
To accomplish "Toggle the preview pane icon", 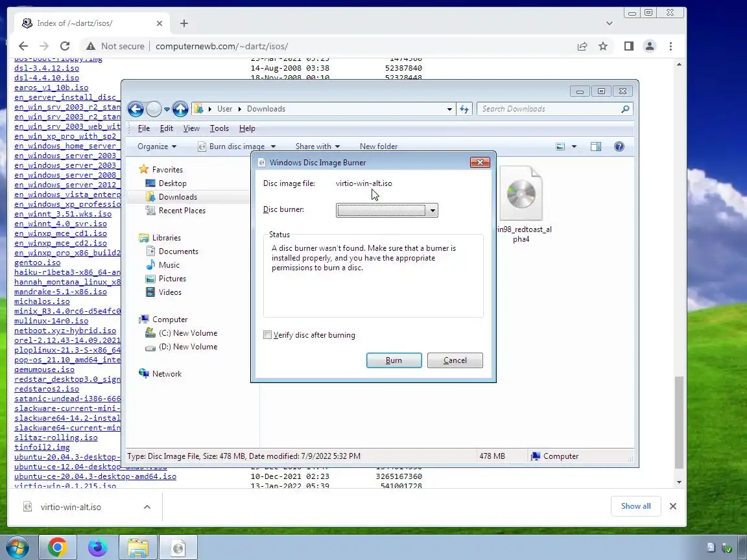I will (x=595, y=146).
